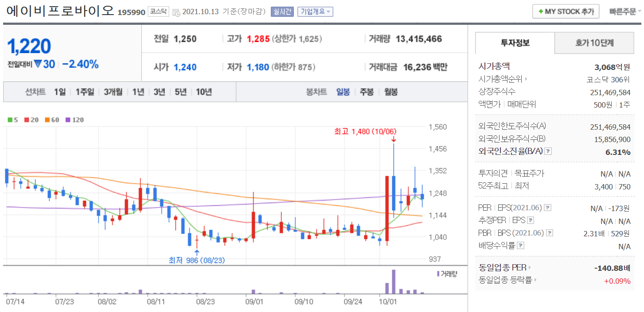Click the tallest volume bar near 10/01
644x312 pixels.
393,281
